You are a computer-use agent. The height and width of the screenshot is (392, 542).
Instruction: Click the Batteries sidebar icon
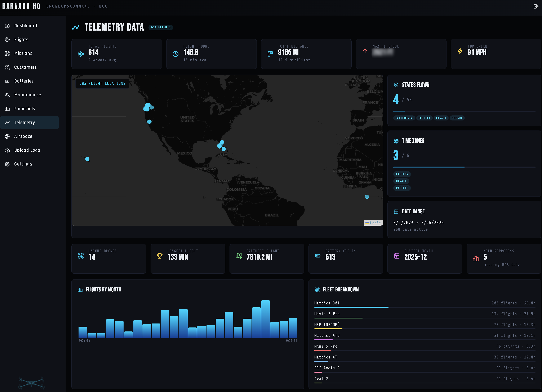(7, 81)
